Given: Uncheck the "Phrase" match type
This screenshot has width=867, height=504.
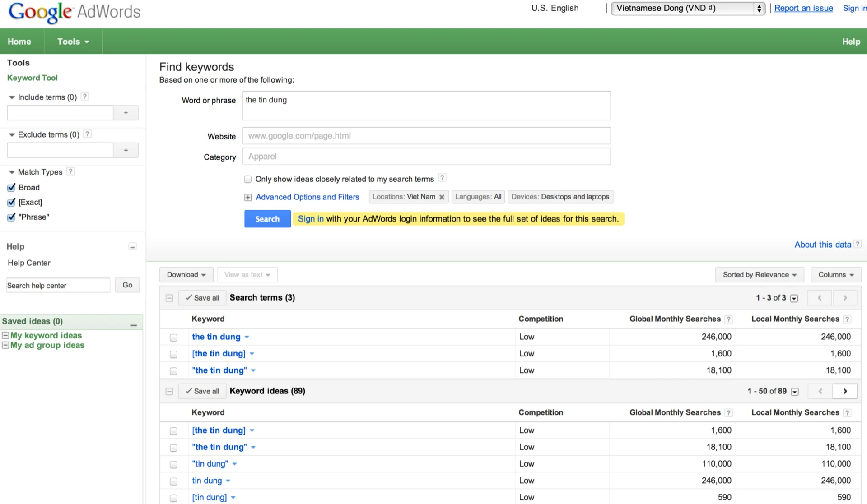Looking at the screenshot, I should [x=12, y=217].
